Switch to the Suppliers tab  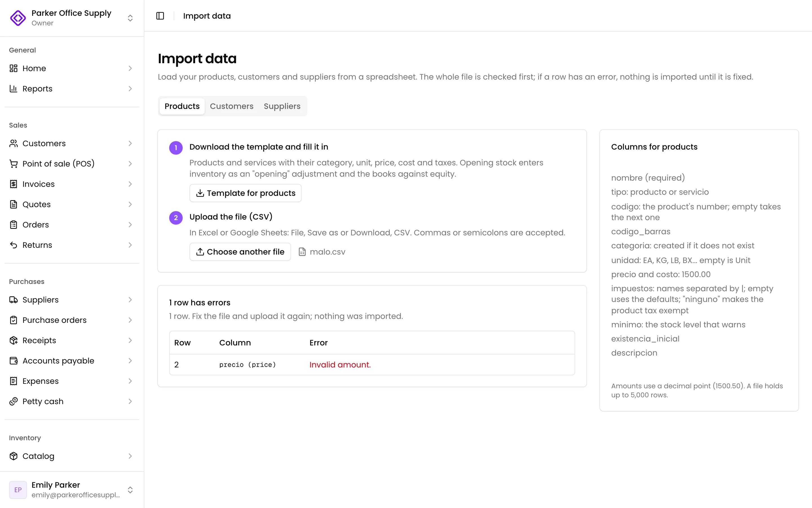tap(282, 106)
